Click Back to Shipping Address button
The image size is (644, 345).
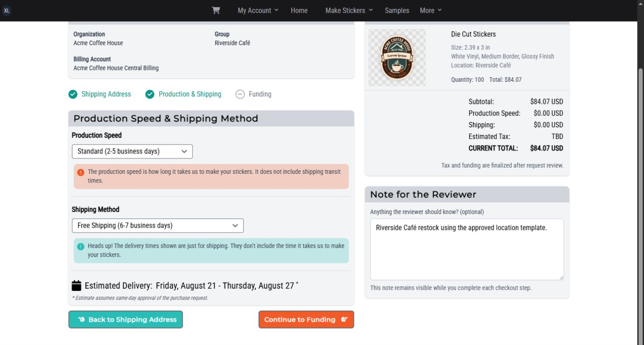(x=126, y=319)
